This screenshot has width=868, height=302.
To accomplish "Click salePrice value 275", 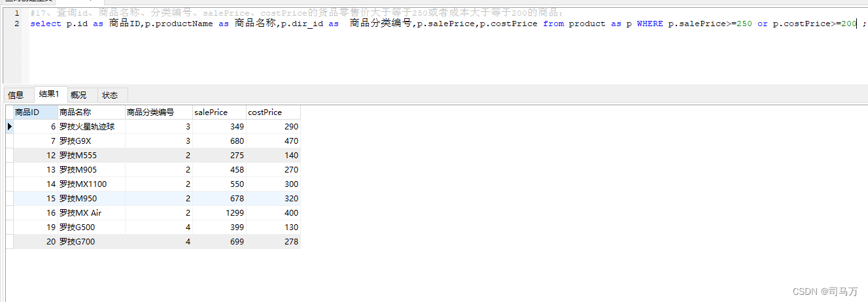I will coord(220,156).
